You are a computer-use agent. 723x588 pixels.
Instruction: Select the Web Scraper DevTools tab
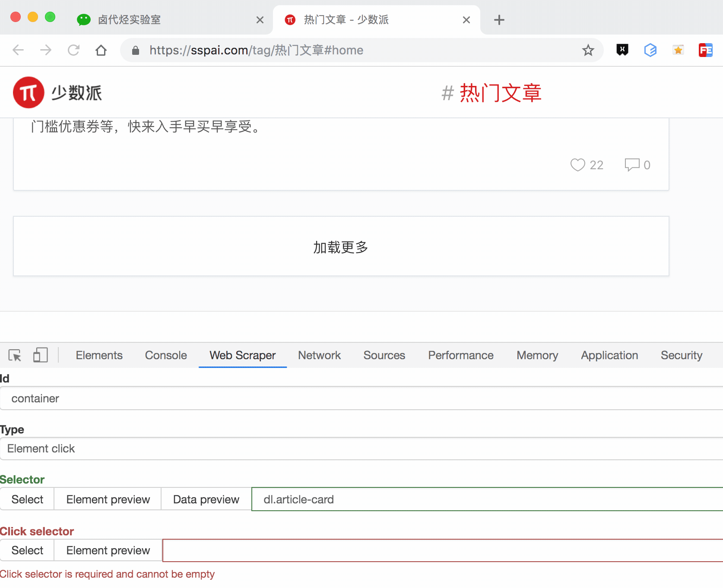(243, 355)
